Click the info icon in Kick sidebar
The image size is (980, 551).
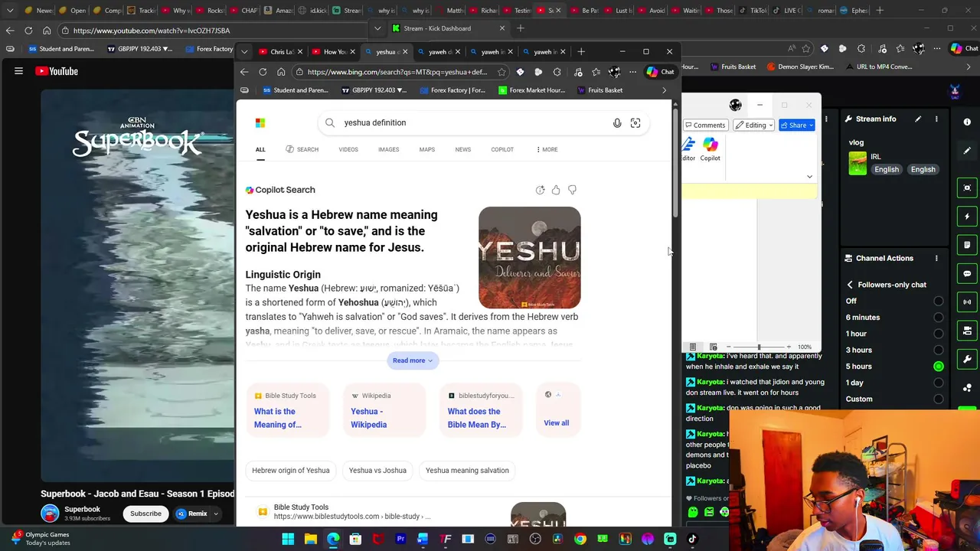point(967,122)
